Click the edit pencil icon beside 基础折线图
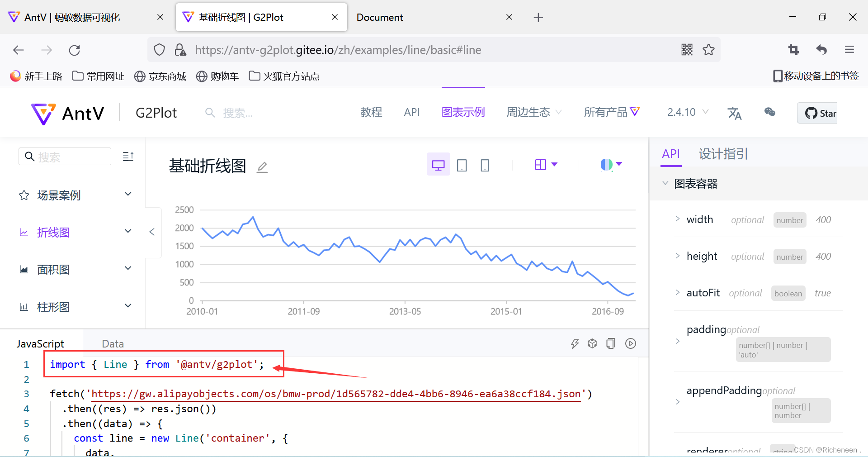868x457 pixels. pyautogui.click(x=262, y=167)
